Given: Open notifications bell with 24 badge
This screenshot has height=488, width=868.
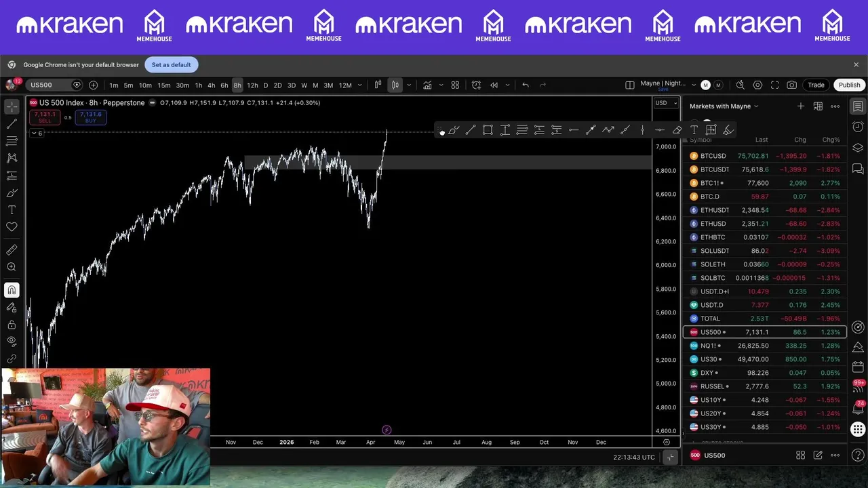Looking at the screenshot, I should (x=858, y=409).
